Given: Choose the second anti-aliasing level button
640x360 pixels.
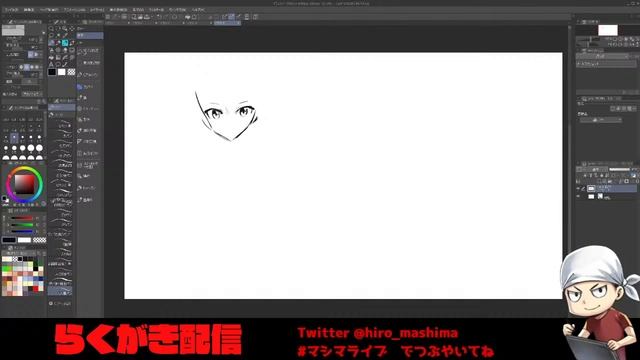Looking at the screenshot, I should click(27, 67).
